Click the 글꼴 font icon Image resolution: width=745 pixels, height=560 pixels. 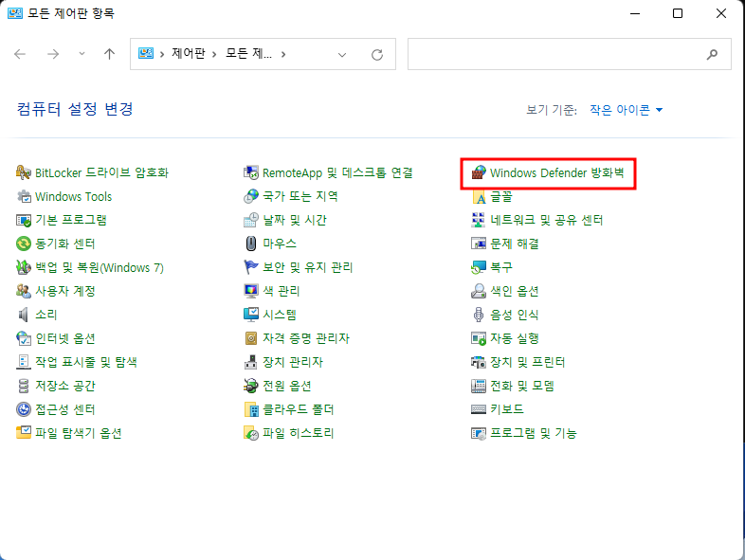coord(479,196)
